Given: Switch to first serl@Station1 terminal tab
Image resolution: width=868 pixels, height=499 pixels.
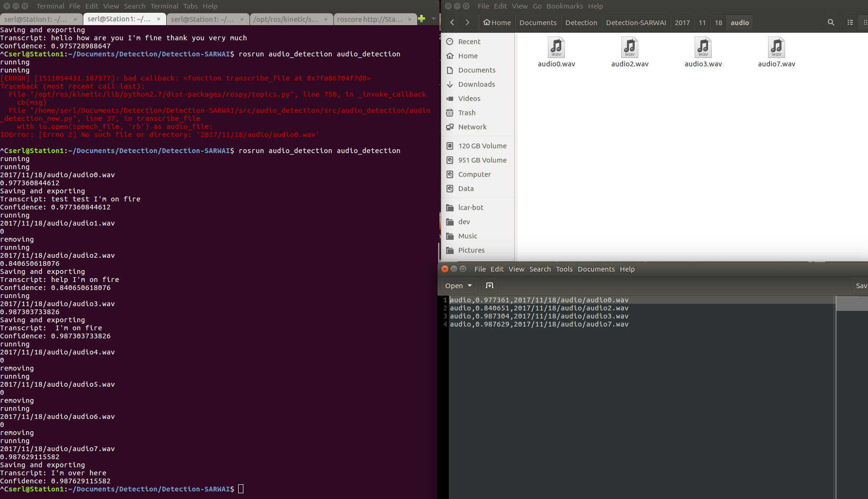Looking at the screenshot, I should tap(41, 19).
